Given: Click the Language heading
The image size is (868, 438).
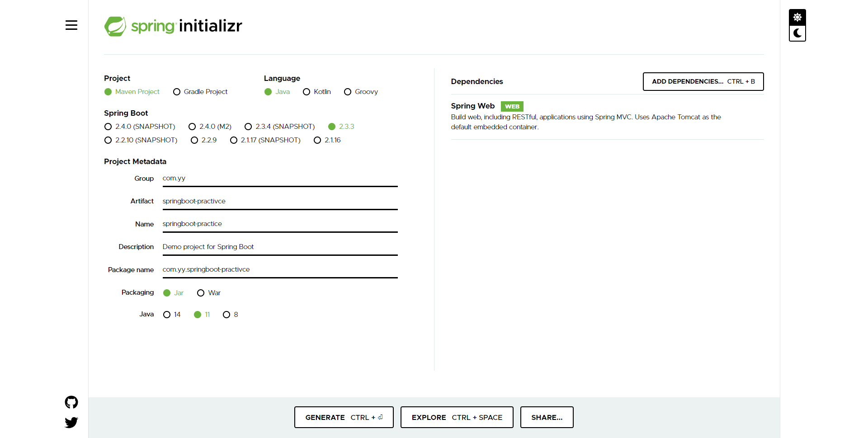Looking at the screenshot, I should pyautogui.click(x=282, y=78).
